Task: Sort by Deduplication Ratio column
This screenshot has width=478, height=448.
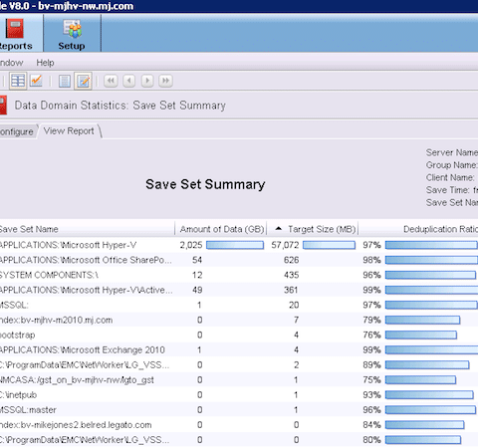Action: pos(418,229)
